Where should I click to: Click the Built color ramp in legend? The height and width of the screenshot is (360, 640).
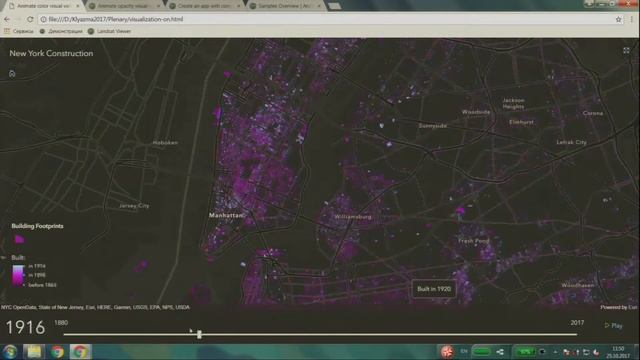point(18,276)
